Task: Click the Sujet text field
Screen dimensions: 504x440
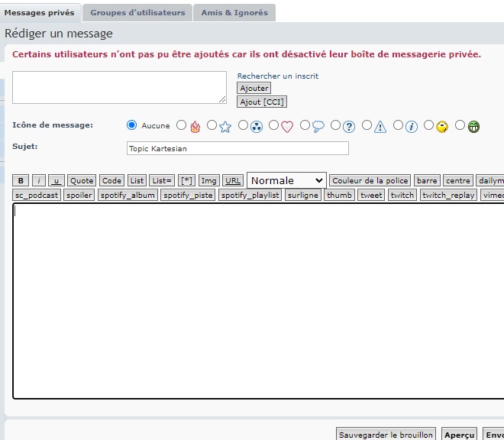Action: (x=237, y=148)
